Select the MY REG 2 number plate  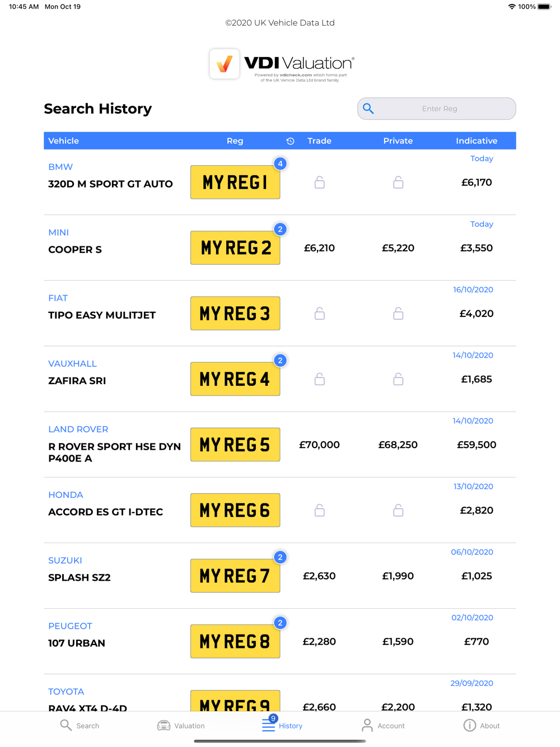pyautogui.click(x=235, y=248)
